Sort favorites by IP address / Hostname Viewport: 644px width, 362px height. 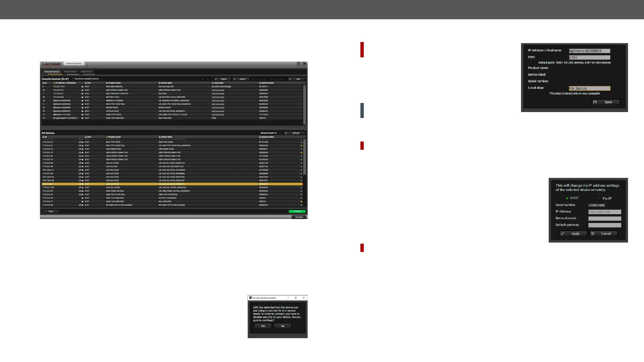point(54,83)
